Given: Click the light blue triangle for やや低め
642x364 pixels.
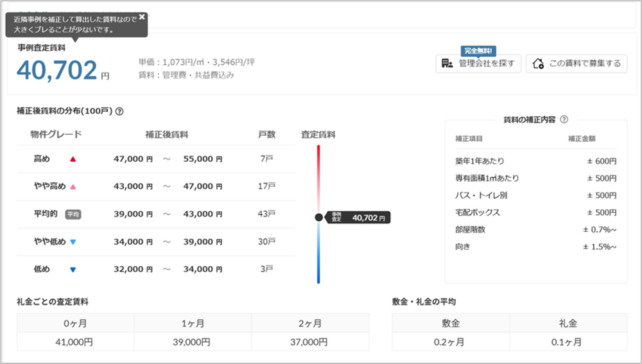Looking at the screenshot, I should [x=73, y=242].
